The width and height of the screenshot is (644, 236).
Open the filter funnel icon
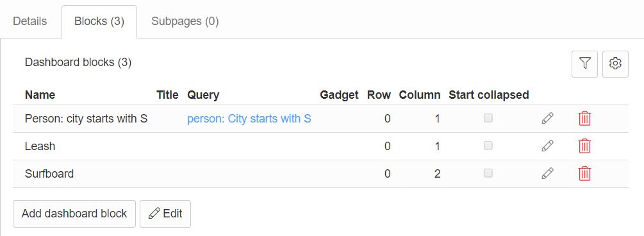click(x=584, y=63)
